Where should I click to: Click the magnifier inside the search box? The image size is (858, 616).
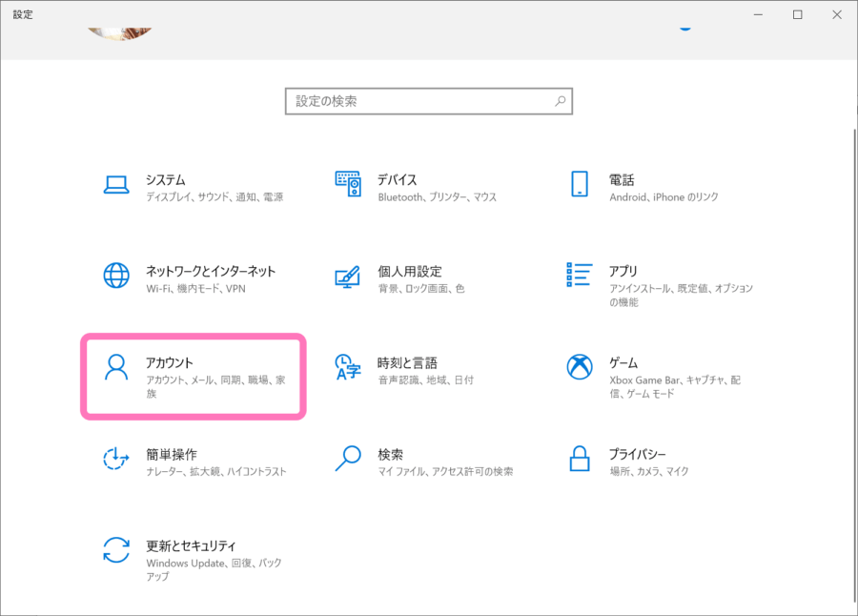pos(559,101)
